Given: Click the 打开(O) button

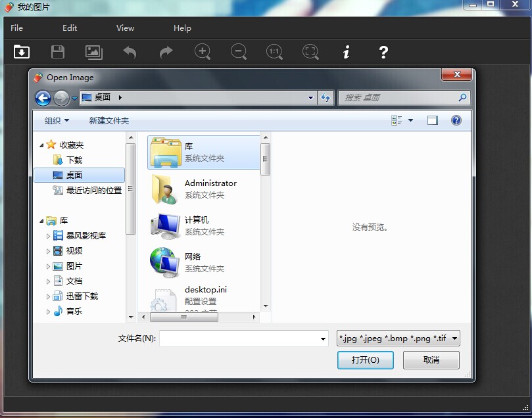Looking at the screenshot, I should pos(365,360).
